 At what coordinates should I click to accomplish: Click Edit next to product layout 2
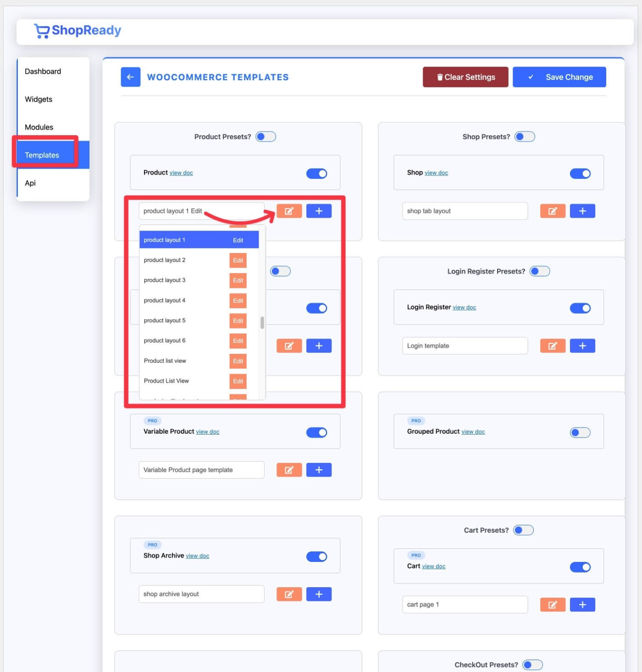[x=238, y=260]
